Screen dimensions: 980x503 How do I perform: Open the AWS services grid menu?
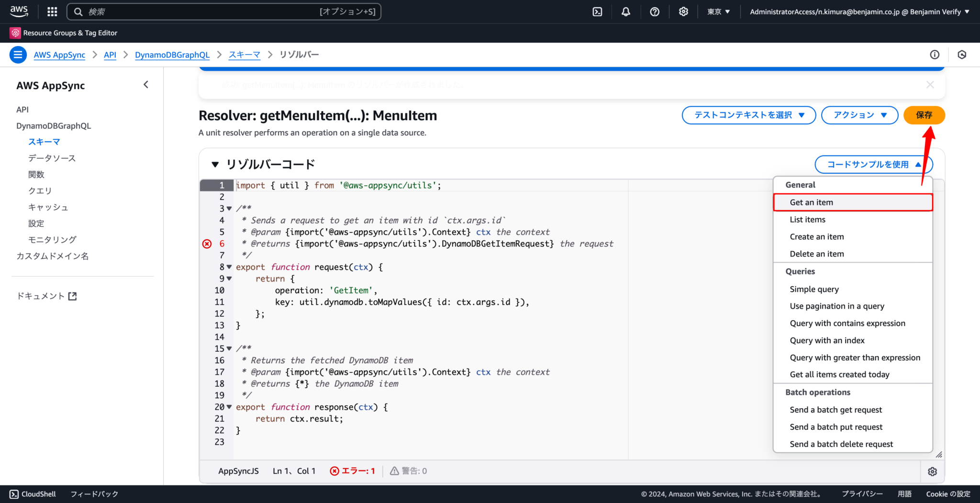(52, 11)
